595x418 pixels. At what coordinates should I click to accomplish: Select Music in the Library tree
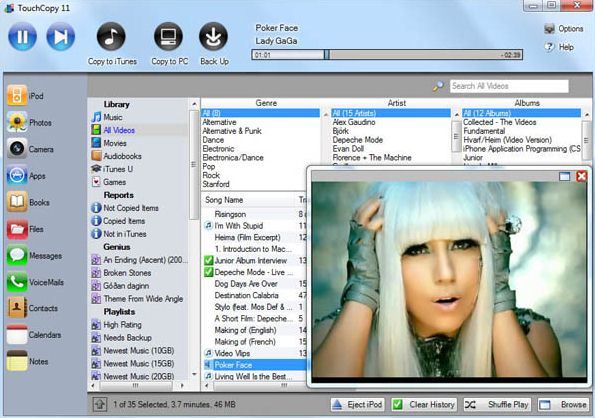coord(107,117)
